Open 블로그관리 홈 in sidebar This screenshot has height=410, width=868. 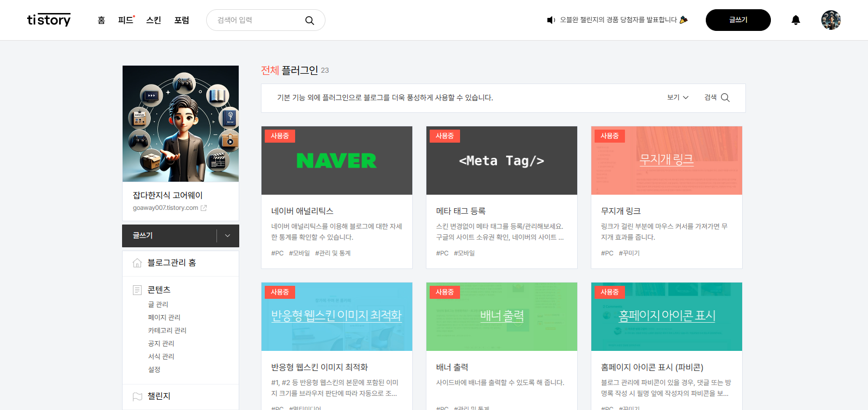172,262
